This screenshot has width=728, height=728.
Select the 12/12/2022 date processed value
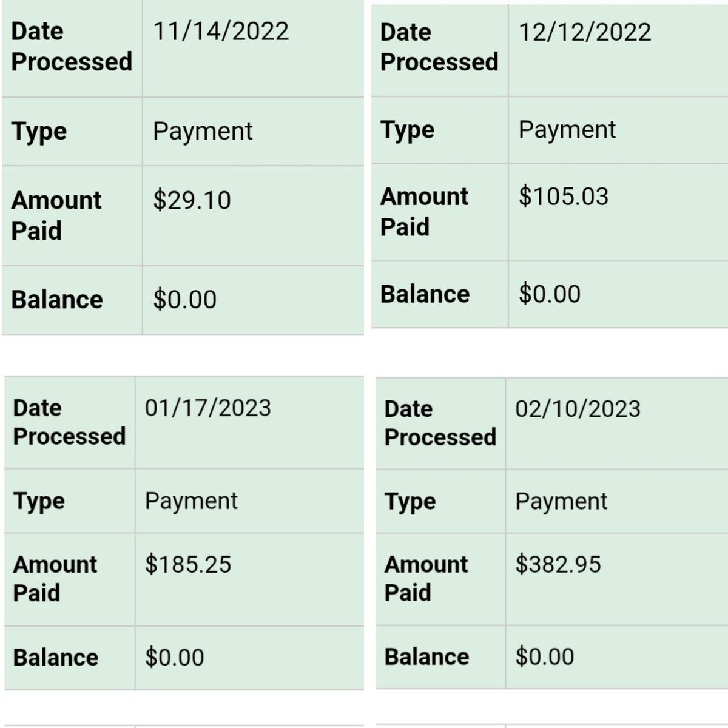585,32
